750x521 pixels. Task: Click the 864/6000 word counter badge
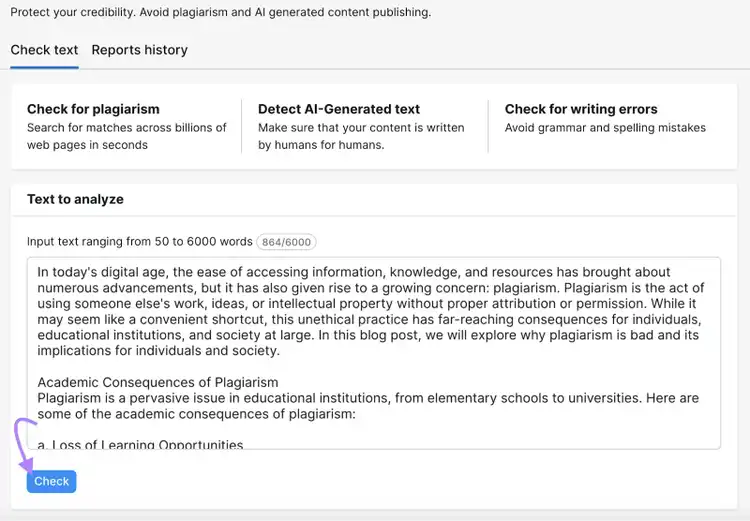(286, 242)
